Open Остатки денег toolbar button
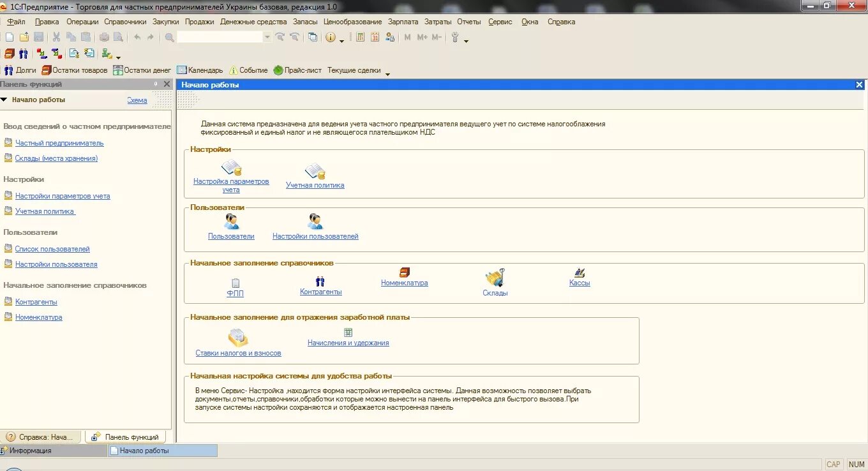868x471 pixels. coord(142,70)
